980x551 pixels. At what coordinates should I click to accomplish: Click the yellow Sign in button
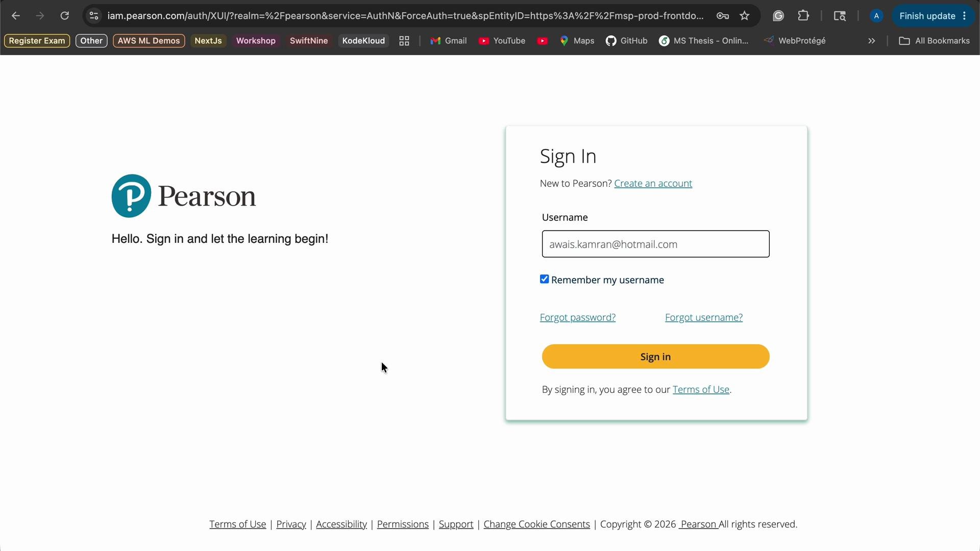tap(655, 357)
